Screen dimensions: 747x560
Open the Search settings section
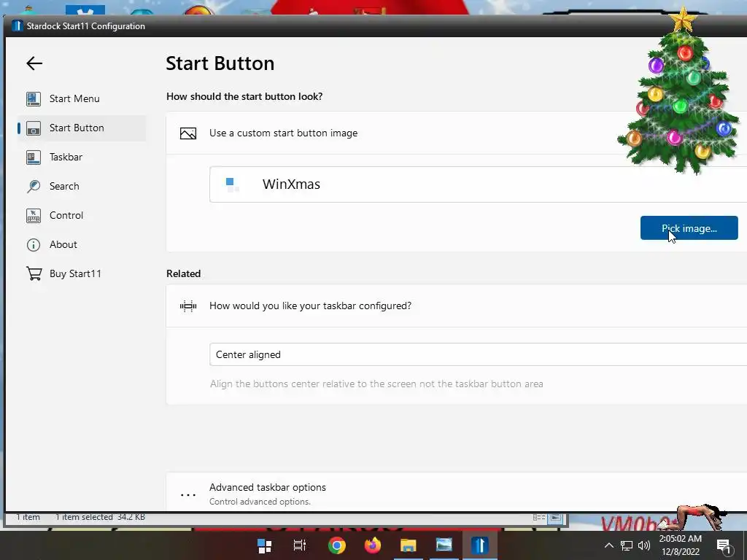[x=82, y=186]
